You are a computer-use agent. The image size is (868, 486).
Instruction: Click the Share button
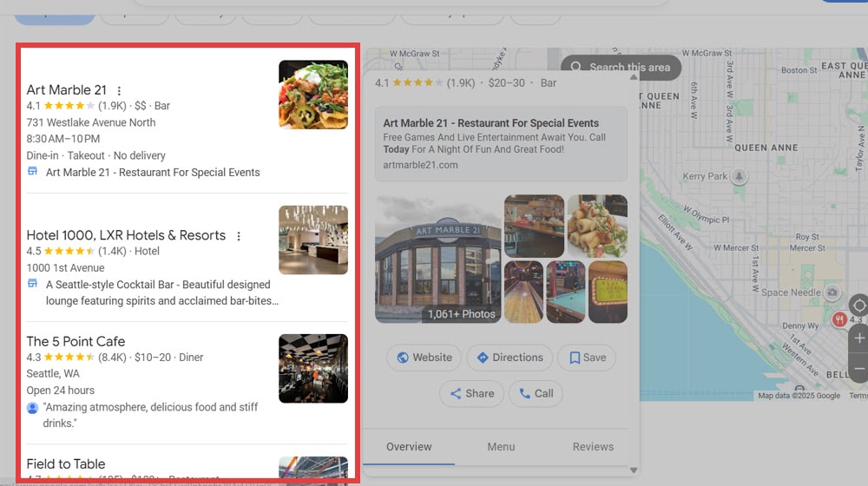(x=471, y=393)
